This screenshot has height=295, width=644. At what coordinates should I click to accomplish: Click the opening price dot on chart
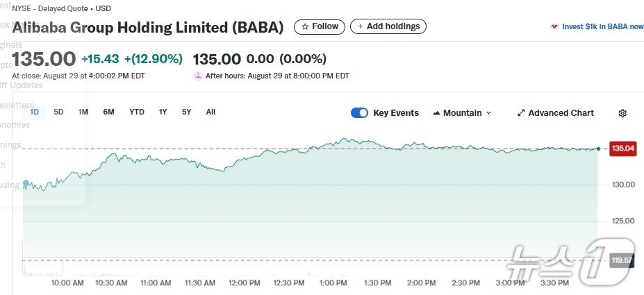tap(26, 184)
